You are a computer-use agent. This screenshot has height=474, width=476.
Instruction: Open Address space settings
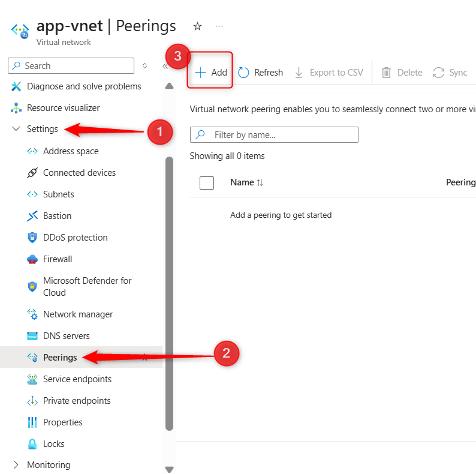[x=71, y=151]
